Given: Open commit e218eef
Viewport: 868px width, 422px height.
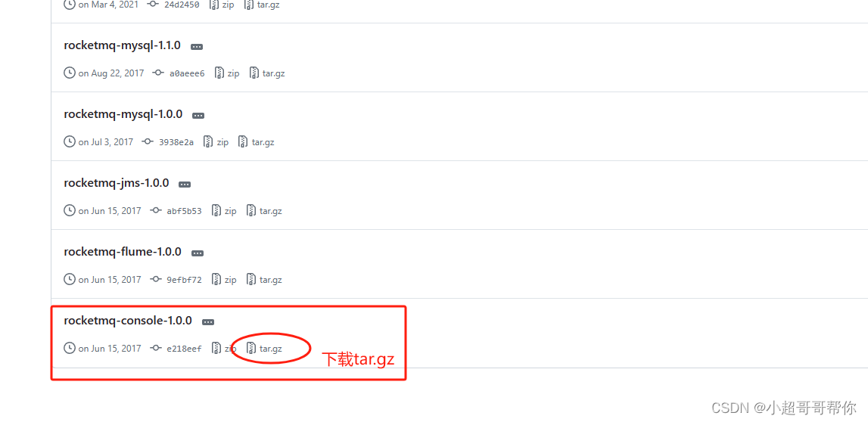Looking at the screenshot, I should click(x=185, y=349).
